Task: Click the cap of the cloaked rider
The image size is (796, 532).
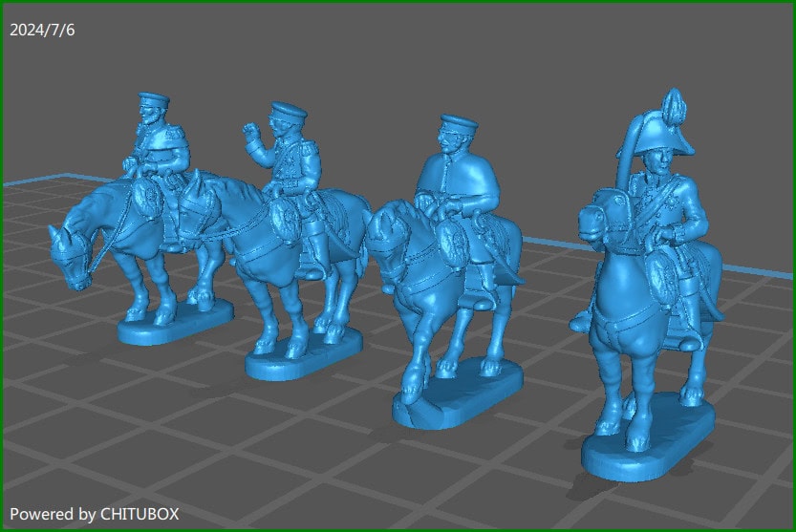Action: (x=454, y=124)
